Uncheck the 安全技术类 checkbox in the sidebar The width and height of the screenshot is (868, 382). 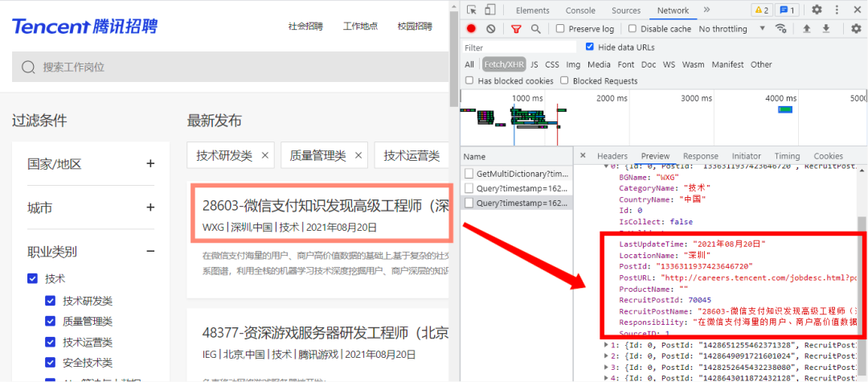tap(51, 363)
